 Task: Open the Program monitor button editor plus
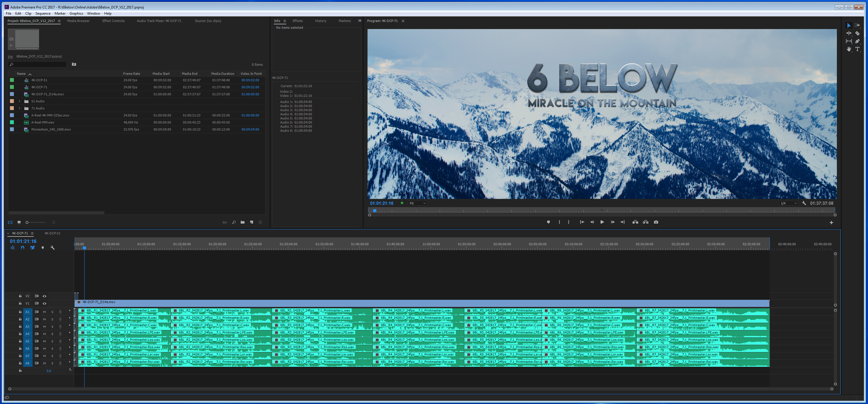(x=831, y=222)
